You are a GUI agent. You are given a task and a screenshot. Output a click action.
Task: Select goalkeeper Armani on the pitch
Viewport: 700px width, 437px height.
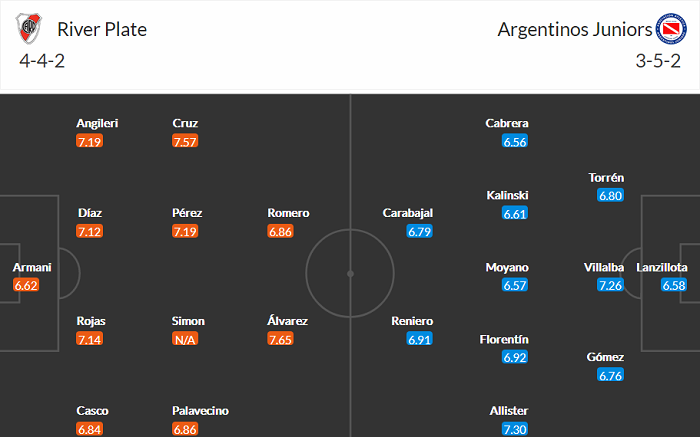point(31,268)
